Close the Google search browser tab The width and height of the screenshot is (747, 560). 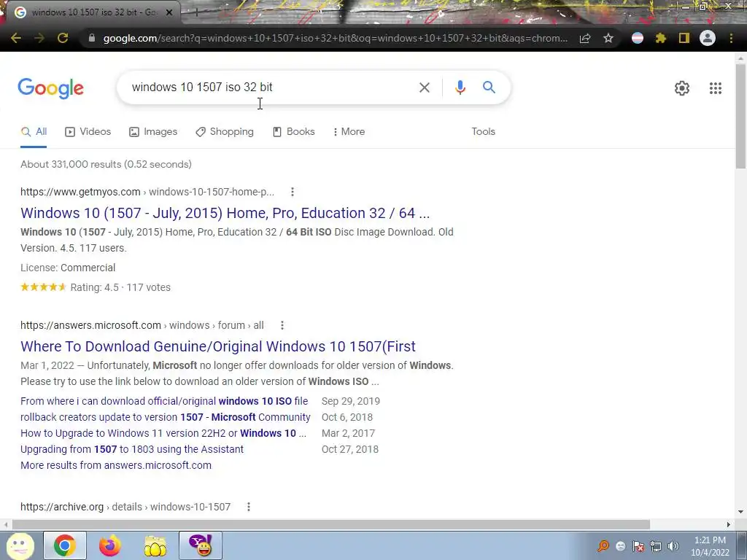169,12
